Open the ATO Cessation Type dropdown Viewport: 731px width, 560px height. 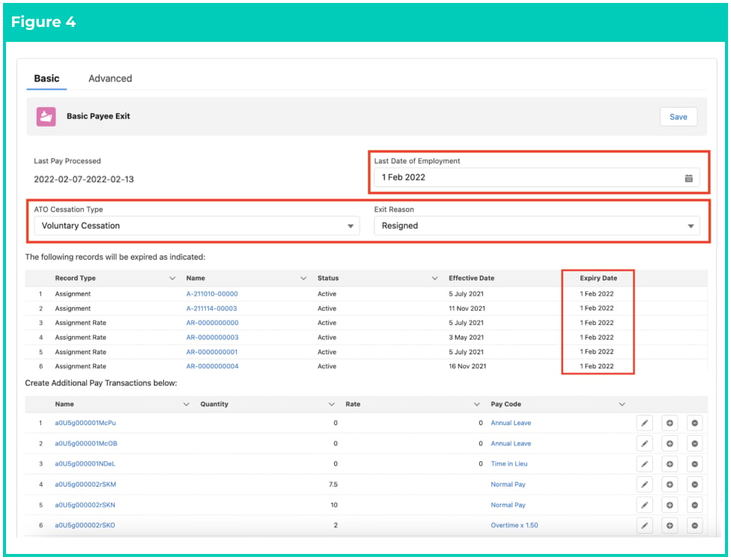pyautogui.click(x=197, y=226)
